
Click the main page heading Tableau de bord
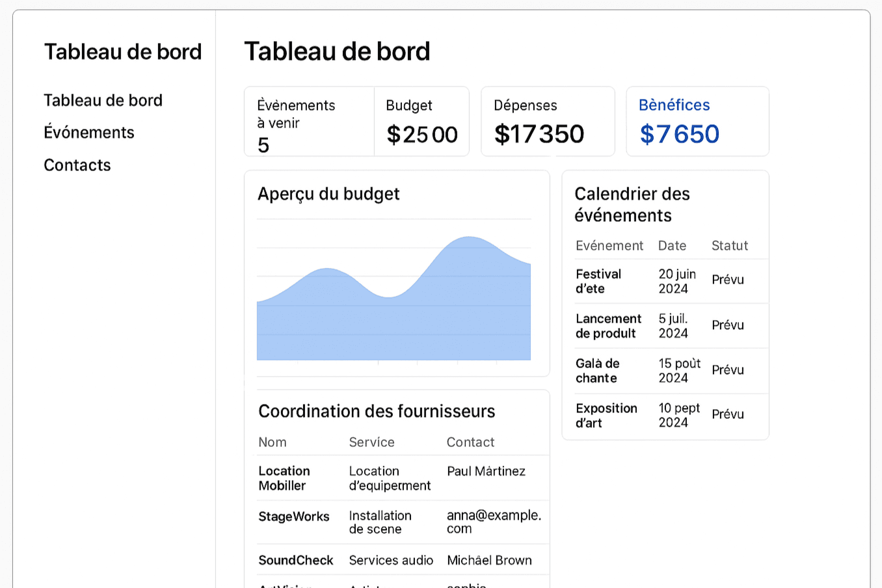337,51
